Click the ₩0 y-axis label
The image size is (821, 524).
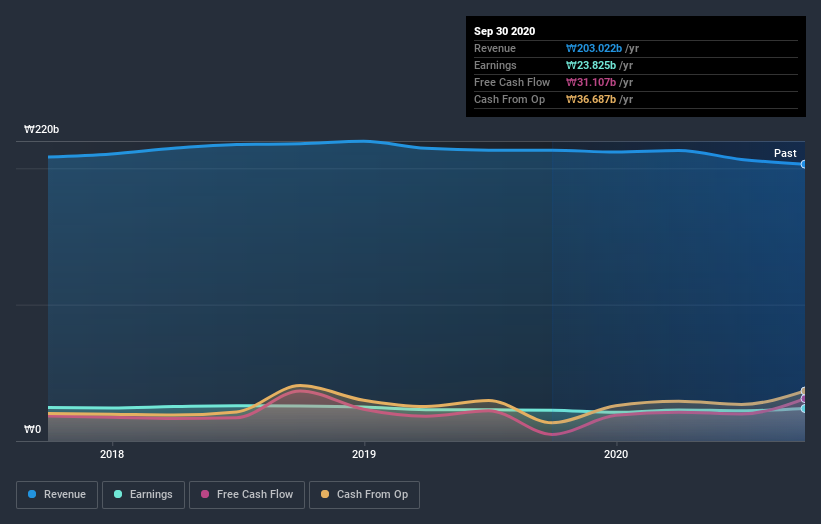tap(32, 429)
